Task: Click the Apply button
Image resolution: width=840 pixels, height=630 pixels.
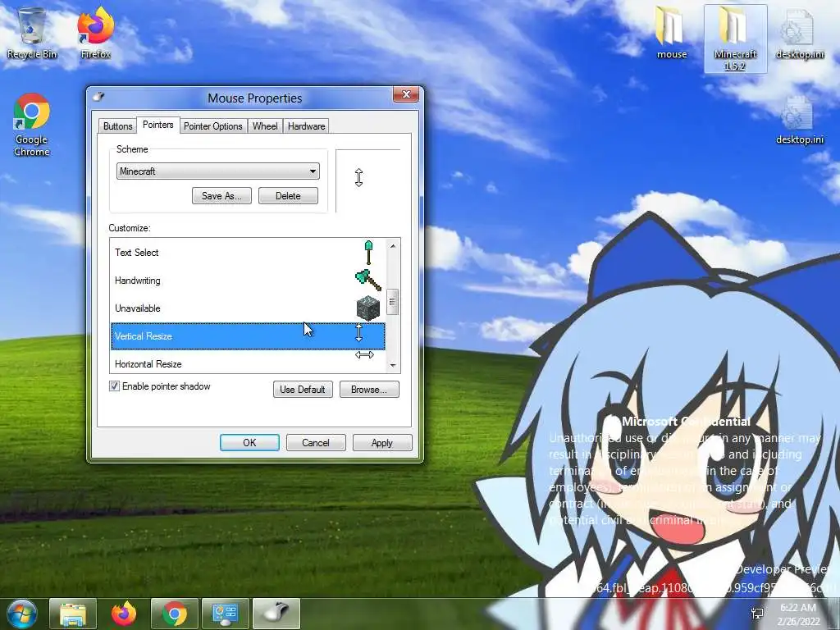Action: [382, 443]
